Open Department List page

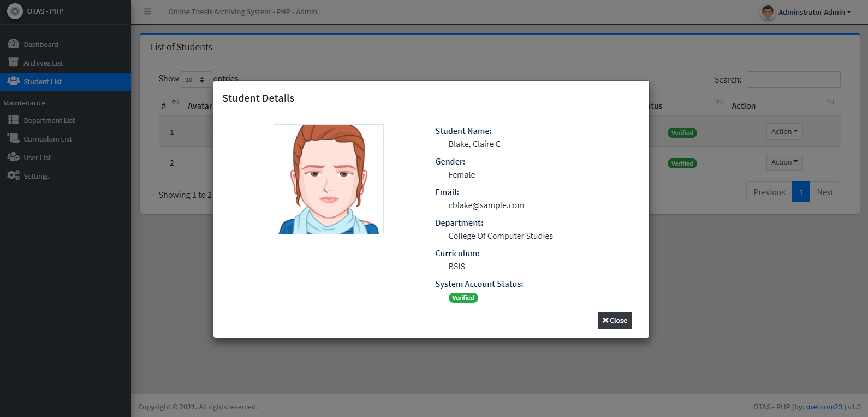pyautogui.click(x=66, y=120)
